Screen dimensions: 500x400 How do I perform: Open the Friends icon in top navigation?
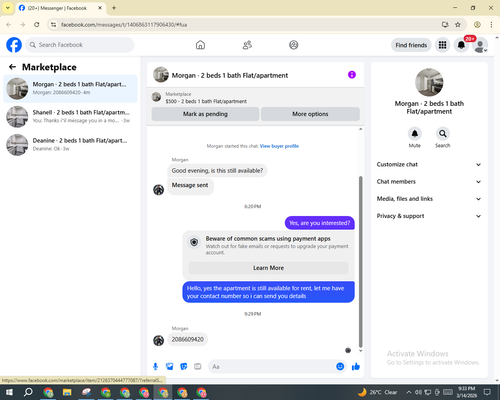[x=247, y=45]
